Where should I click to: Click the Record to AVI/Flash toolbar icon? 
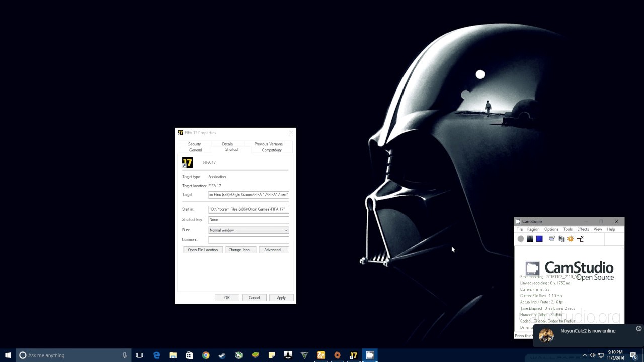[x=561, y=239]
